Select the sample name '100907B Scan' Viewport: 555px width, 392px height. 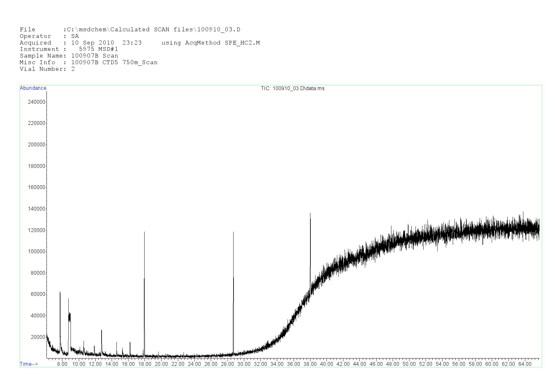pyautogui.click(x=95, y=56)
